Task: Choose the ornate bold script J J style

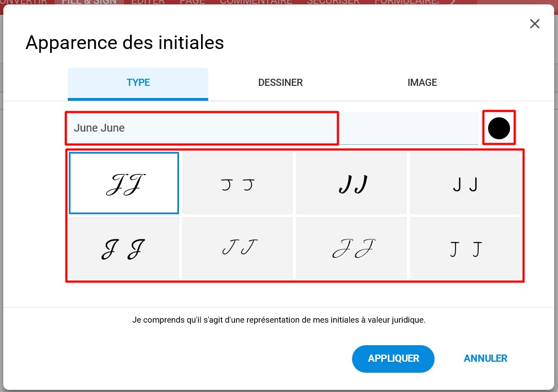Action: 124,248
